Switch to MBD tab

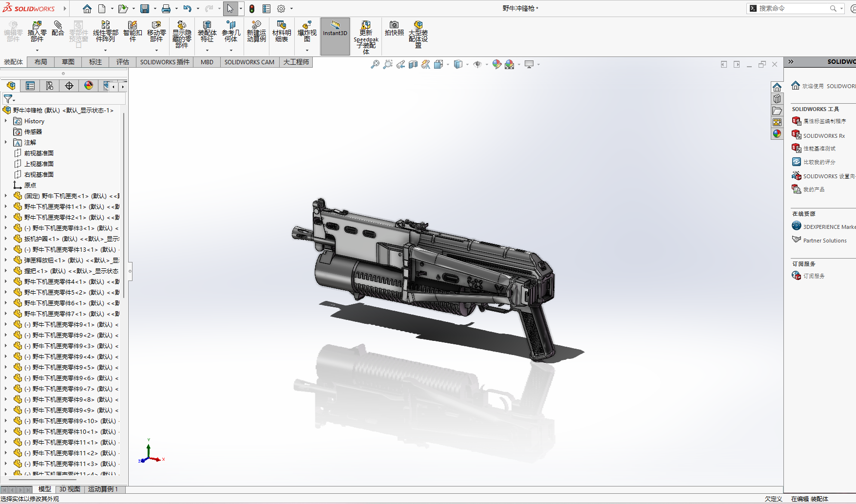click(x=207, y=62)
